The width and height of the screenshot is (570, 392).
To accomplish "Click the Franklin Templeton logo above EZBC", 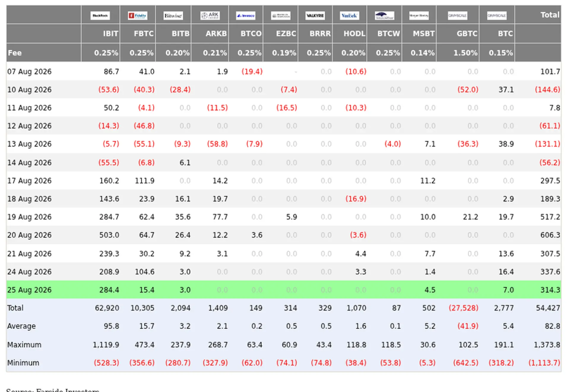I will click(x=281, y=15).
